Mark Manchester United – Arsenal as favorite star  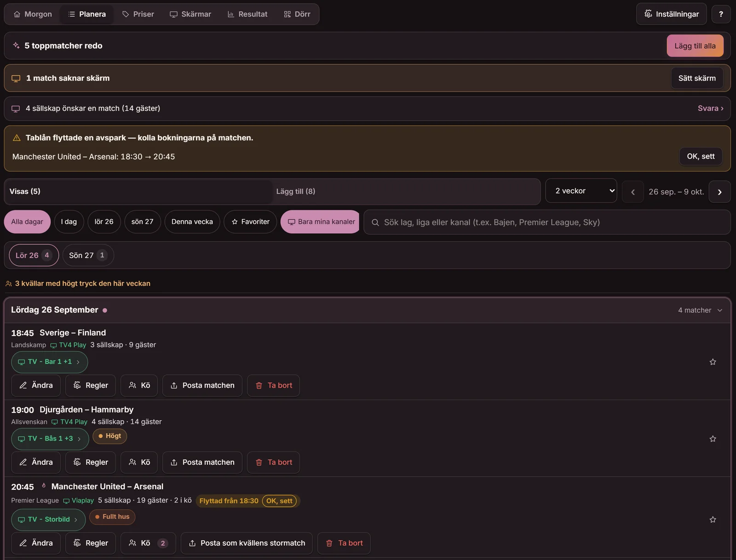coord(713,520)
